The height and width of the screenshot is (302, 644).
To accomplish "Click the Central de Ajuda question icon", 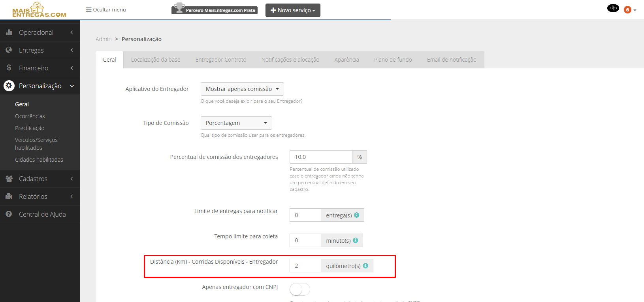I will click(9, 214).
